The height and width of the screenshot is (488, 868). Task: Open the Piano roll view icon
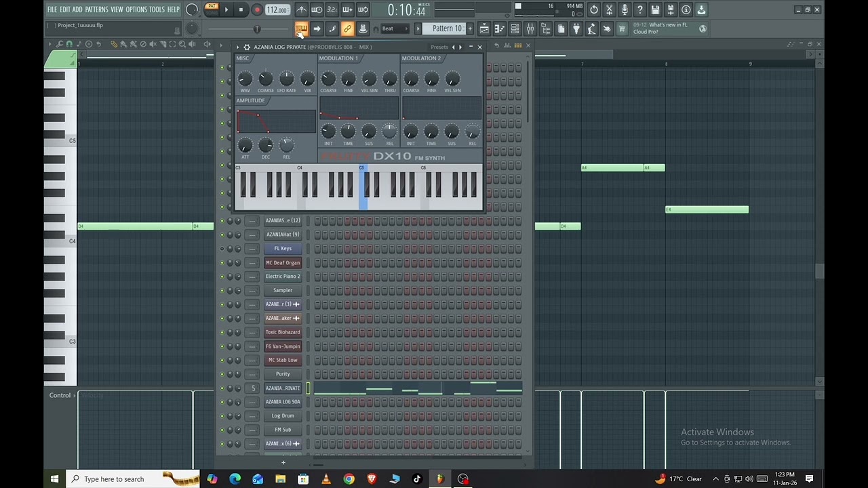500,28
